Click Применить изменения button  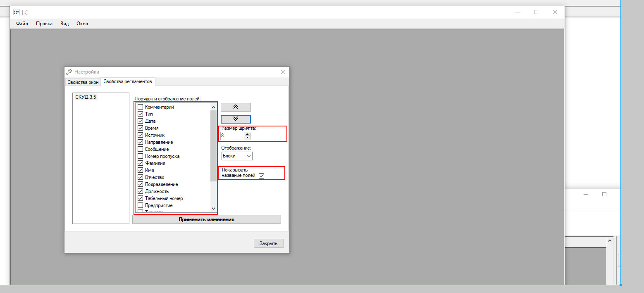click(207, 219)
